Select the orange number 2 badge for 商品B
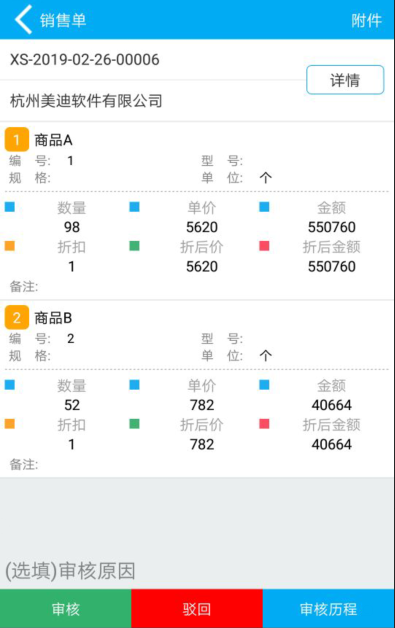Image resolution: width=395 pixels, height=628 pixels. point(16,317)
